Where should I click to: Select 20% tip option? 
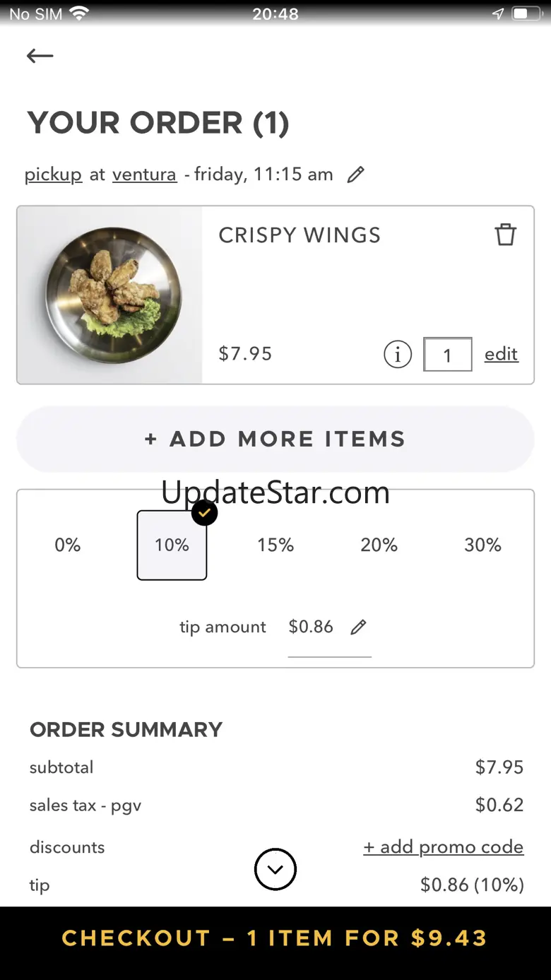379,545
